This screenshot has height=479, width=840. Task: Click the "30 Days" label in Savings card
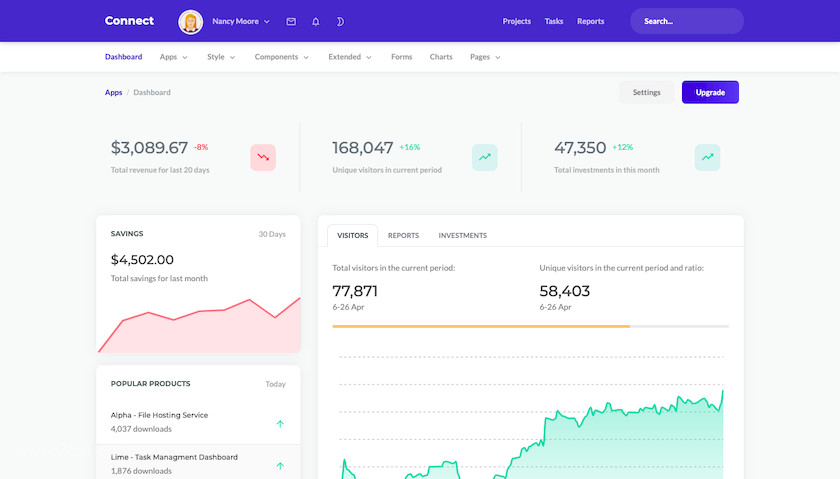272,234
